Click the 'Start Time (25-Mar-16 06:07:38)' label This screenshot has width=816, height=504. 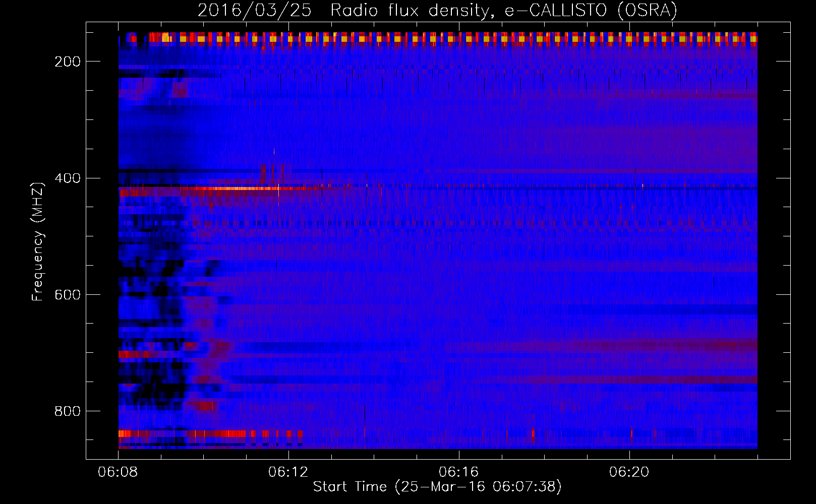pos(437,487)
